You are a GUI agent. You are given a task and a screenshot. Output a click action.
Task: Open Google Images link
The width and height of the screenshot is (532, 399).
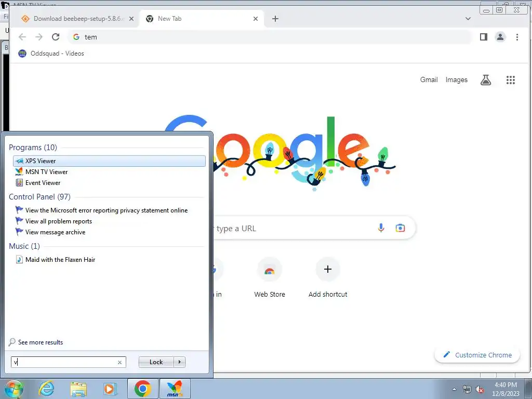pyautogui.click(x=456, y=79)
